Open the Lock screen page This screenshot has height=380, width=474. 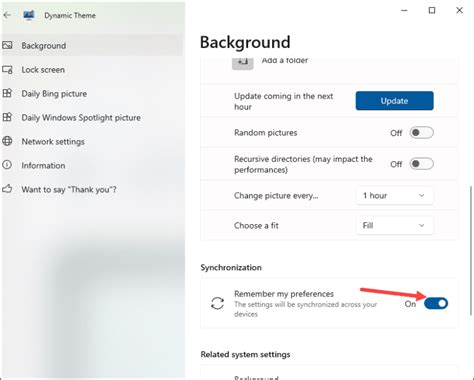coord(92,70)
